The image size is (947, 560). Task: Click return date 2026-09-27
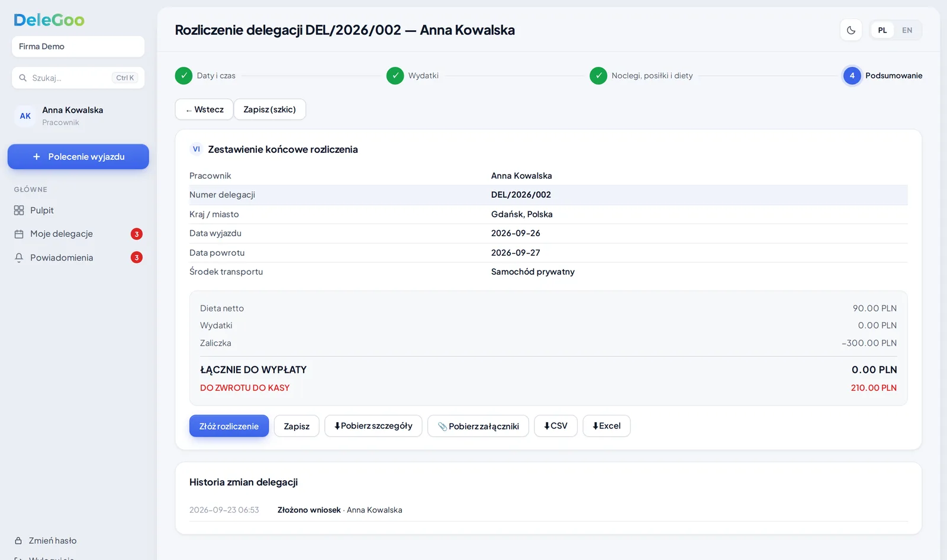pyautogui.click(x=516, y=253)
